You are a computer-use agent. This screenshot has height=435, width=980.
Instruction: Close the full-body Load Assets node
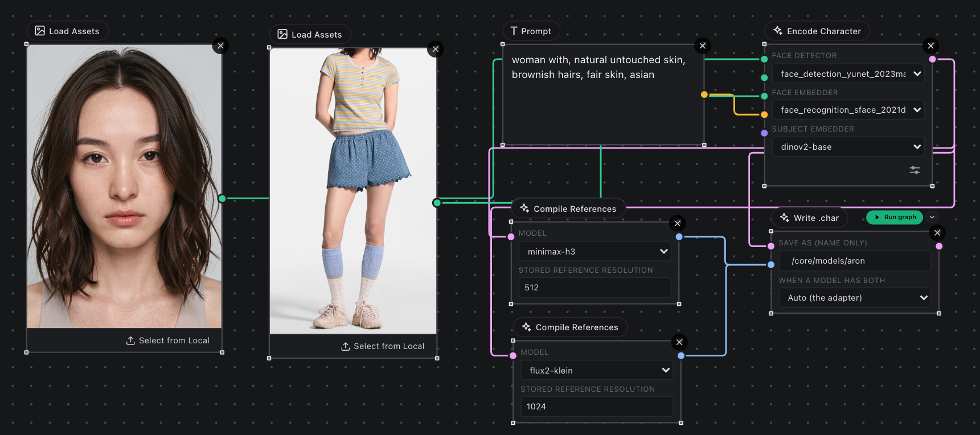pyautogui.click(x=436, y=49)
